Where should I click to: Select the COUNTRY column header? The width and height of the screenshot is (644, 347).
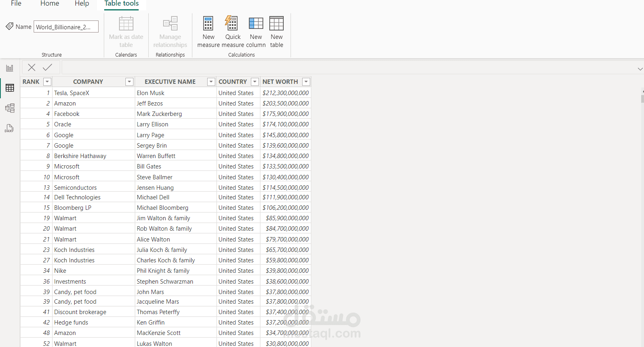(233, 82)
